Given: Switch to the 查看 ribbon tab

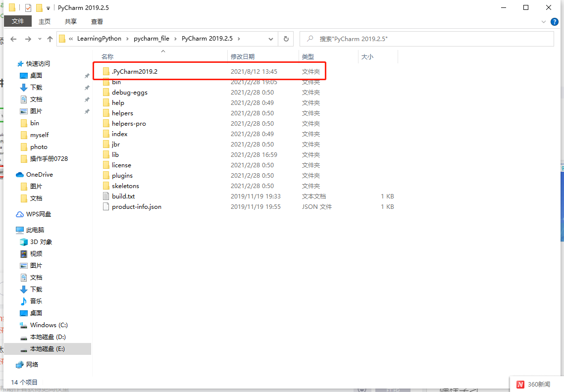Looking at the screenshot, I should [x=97, y=22].
